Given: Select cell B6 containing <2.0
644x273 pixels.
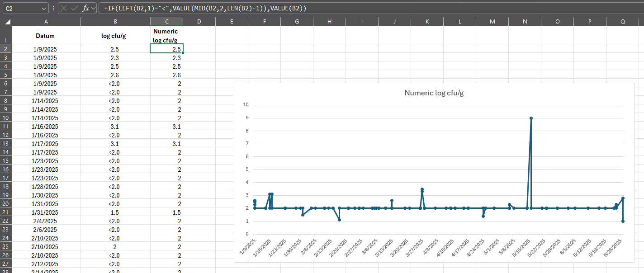Looking at the screenshot, I should (115, 84).
